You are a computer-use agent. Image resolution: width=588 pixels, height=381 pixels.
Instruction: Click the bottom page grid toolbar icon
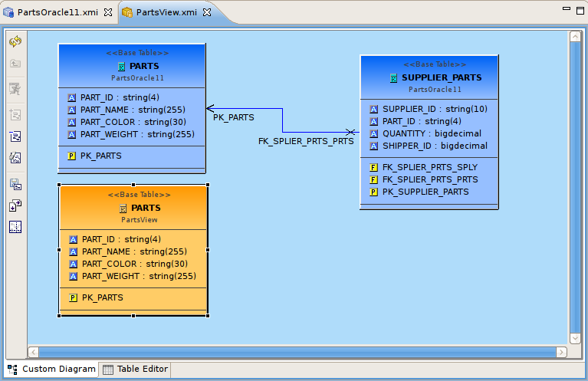(15, 227)
